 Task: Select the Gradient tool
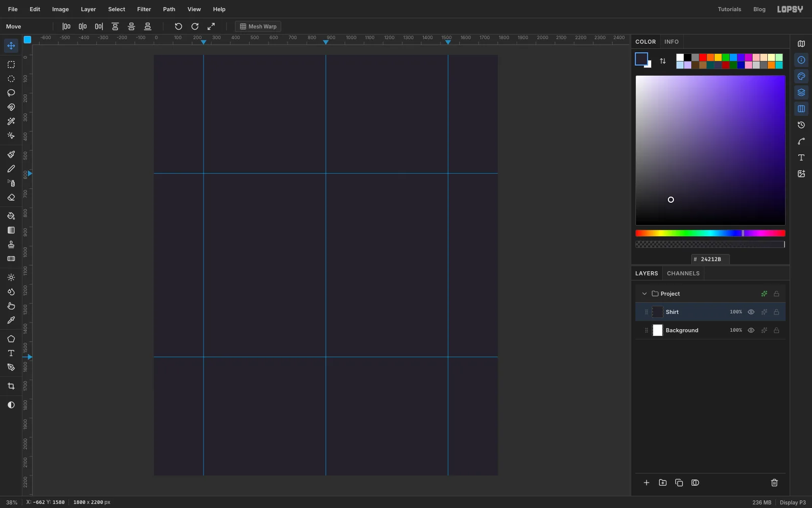(x=11, y=230)
